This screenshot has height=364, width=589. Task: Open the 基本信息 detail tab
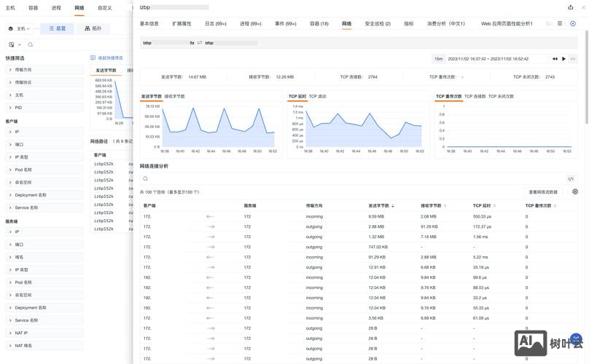coord(149,23)
